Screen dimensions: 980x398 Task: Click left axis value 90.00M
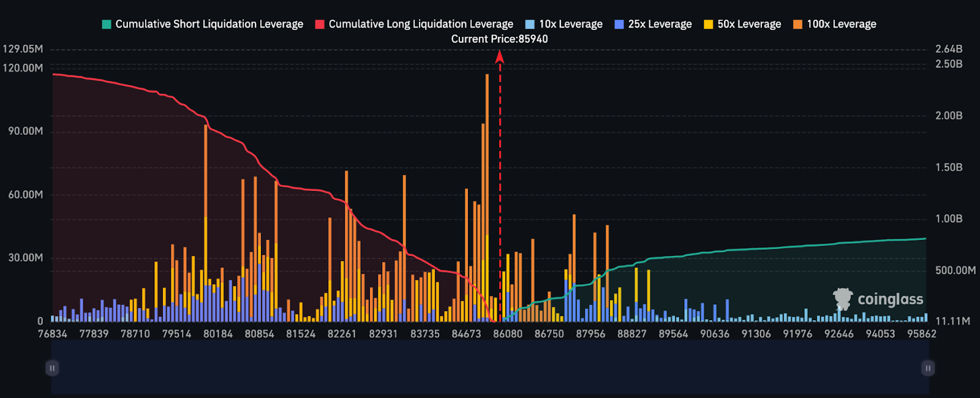[25, 131]
